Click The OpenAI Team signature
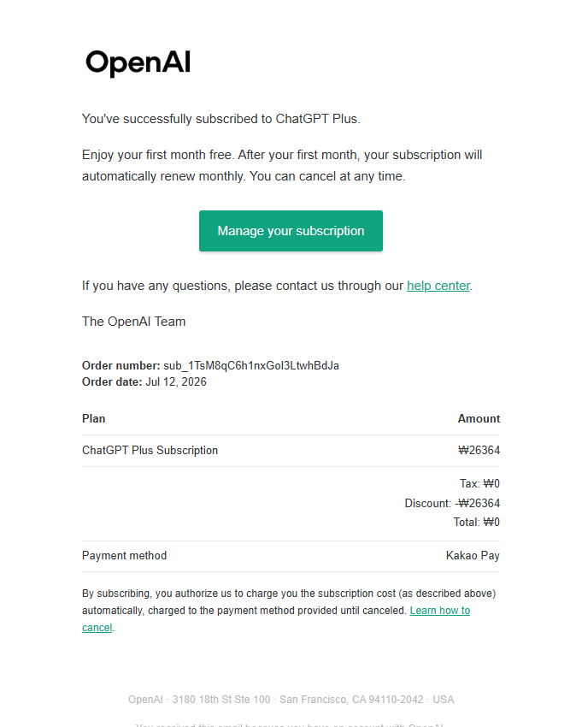Viewport: 588px width, 727px height. click(133, 322)
